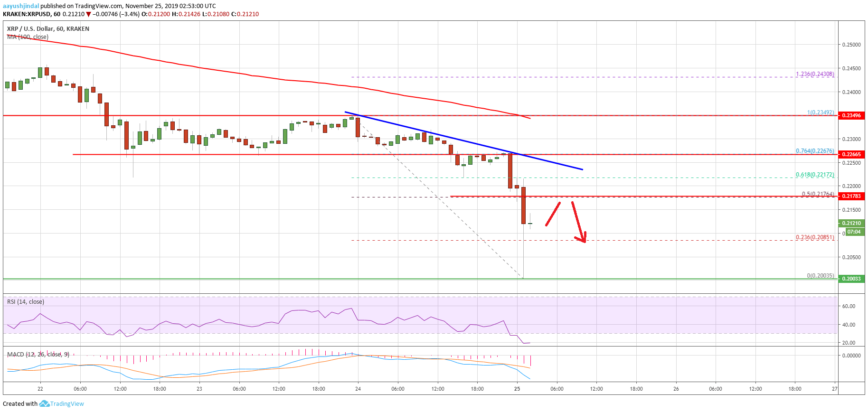The width and height of the screenshot is (868, 412).
Task: Click the 20.00 RSI axis value
Action: click(x=849, y=343)
